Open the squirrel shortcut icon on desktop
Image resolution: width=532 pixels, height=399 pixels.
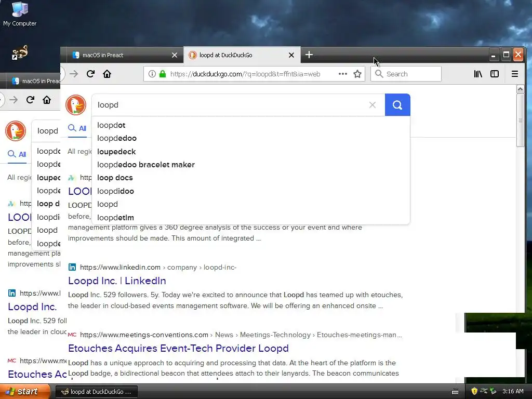click(x=20, y=52)
